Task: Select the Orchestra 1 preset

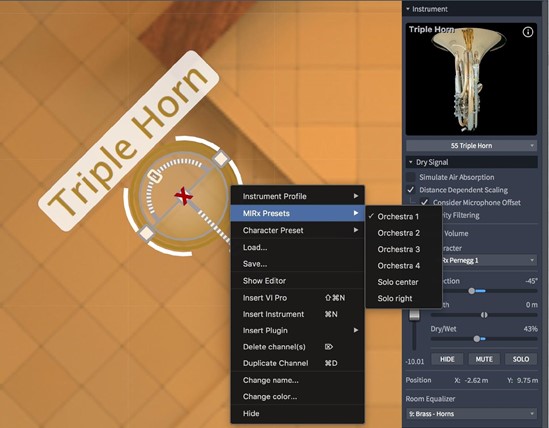Action: 404,216
